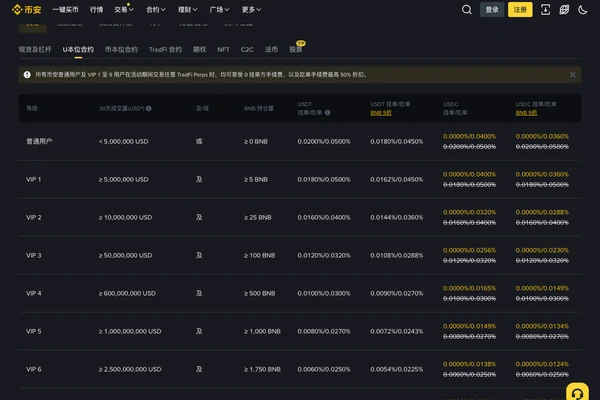Click the Binance logo

(x=26, y=10)
